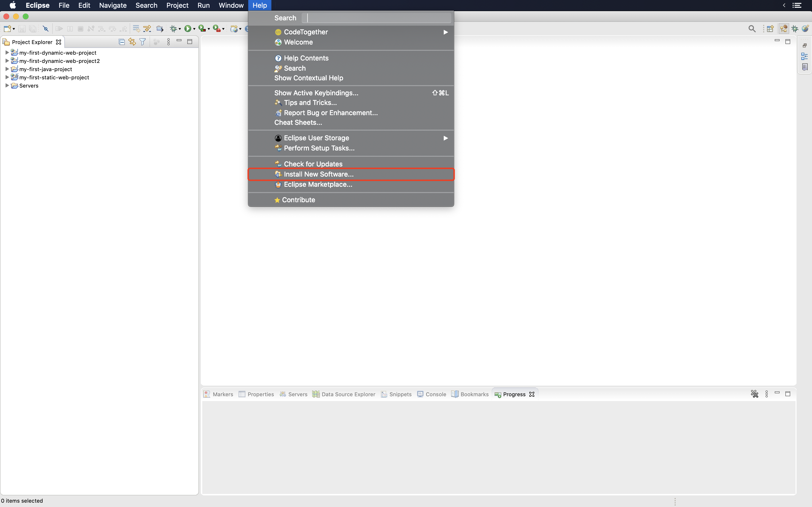This screenshot has height=507, width=812.
Task: Open the Outline view trim icon
Action: [805, 56]
